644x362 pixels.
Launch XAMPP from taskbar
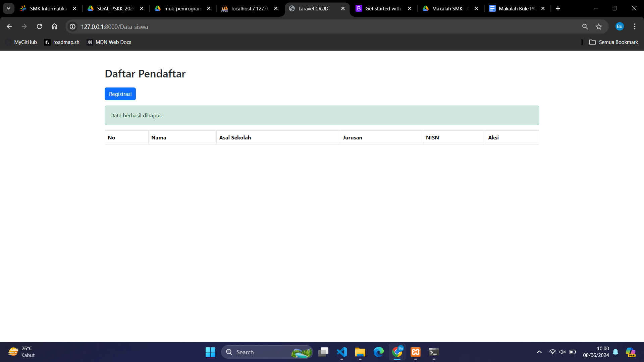(x=415, y=352)
